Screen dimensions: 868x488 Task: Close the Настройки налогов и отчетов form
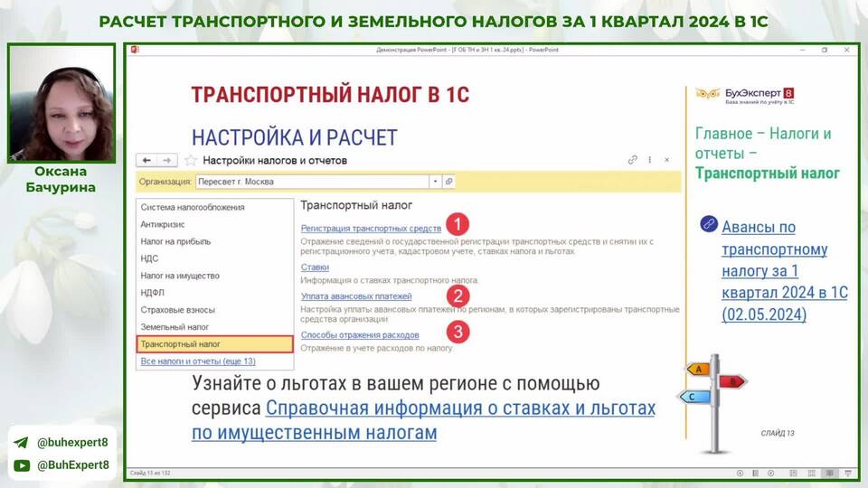[666, 160]
